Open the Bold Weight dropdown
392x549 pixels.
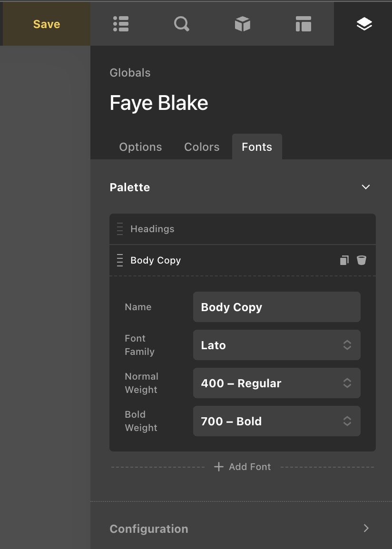[x=276, y=421]
